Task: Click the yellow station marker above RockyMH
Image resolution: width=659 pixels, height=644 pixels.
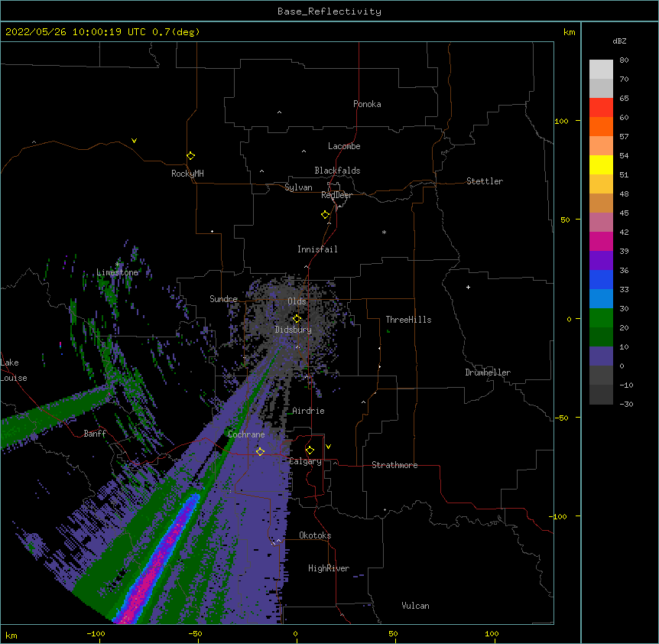Action: [190, 155]
